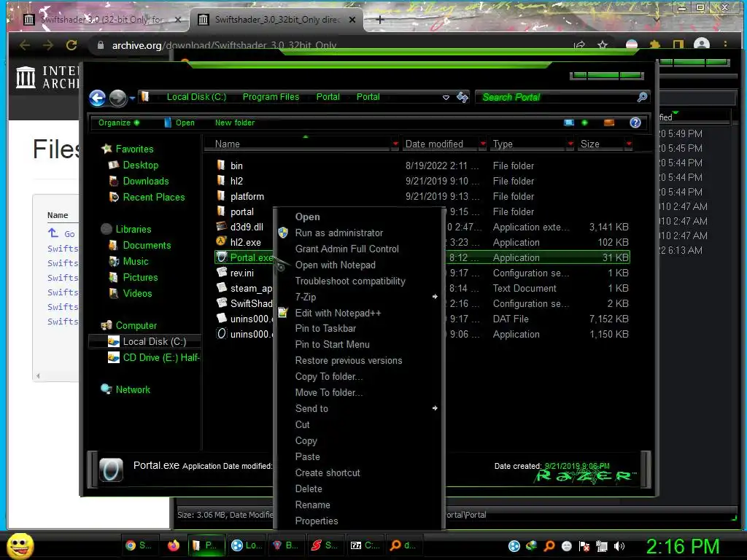Choose Edit with Notepad++
This screenshot has width=747, height=560.
338,313
